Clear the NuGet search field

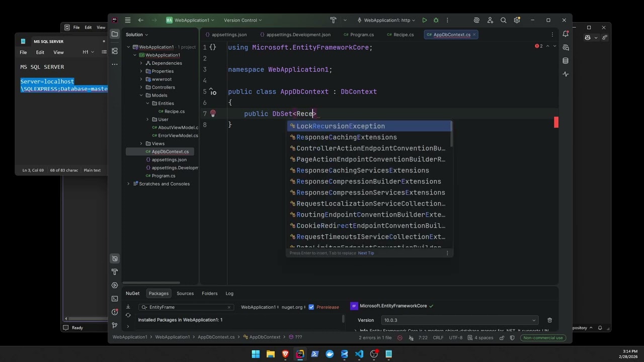(x=229, y=307)
